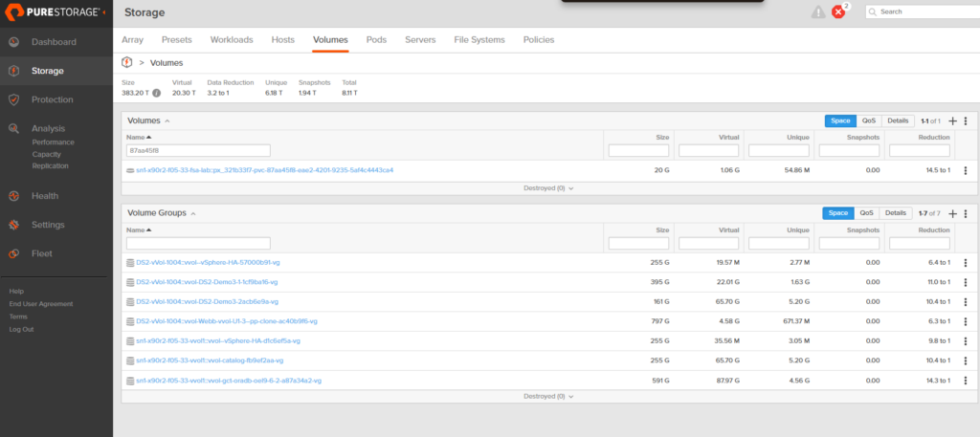
Task: Select Space view in Volume Groups panel
Action: [x=838, y=213]
